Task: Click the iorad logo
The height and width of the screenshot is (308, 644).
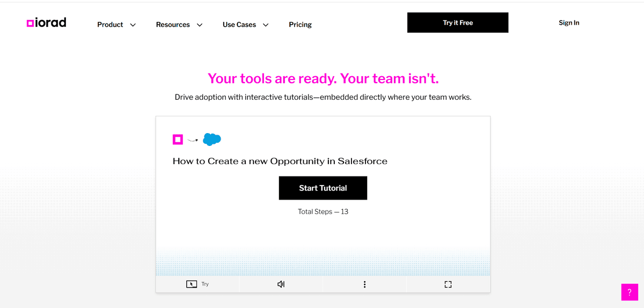Action: pos(47,23)
